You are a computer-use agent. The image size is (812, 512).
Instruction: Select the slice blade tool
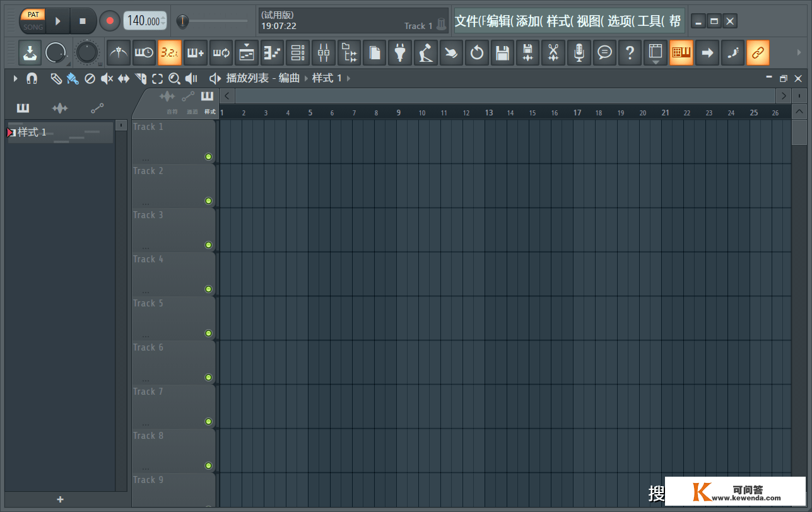point(141,78)
